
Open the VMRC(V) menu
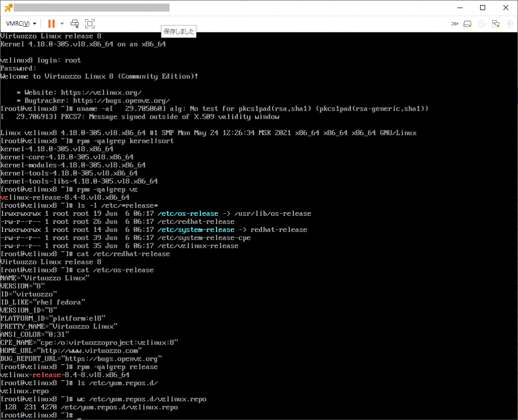pyautogui.click(x=21, y=23)
